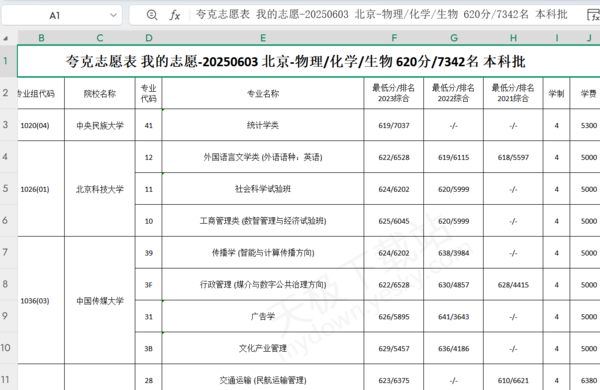Click major code cell 3B
The image size is (600, 390).
tap(149, 348)
